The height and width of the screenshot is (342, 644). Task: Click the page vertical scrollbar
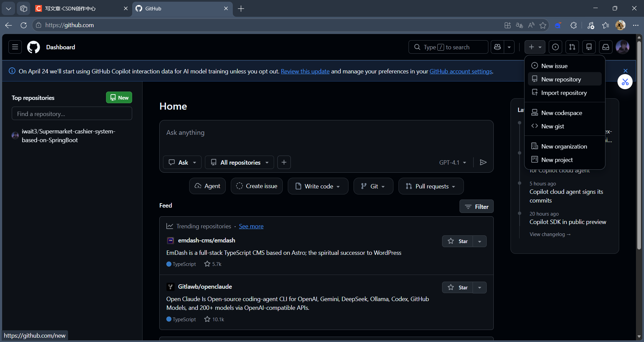point(639,145)
